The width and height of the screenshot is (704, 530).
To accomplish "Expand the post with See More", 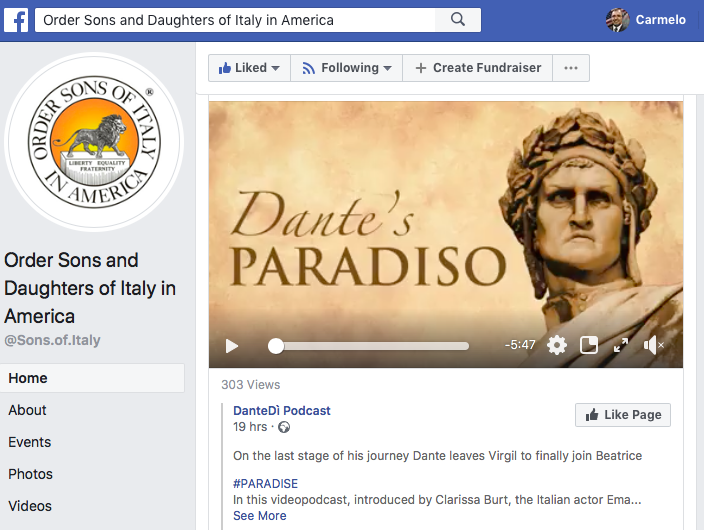I will pos(260,516).
